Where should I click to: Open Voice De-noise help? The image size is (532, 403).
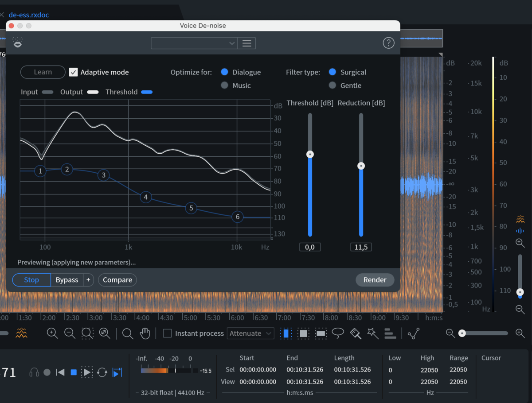click(388, 43)
